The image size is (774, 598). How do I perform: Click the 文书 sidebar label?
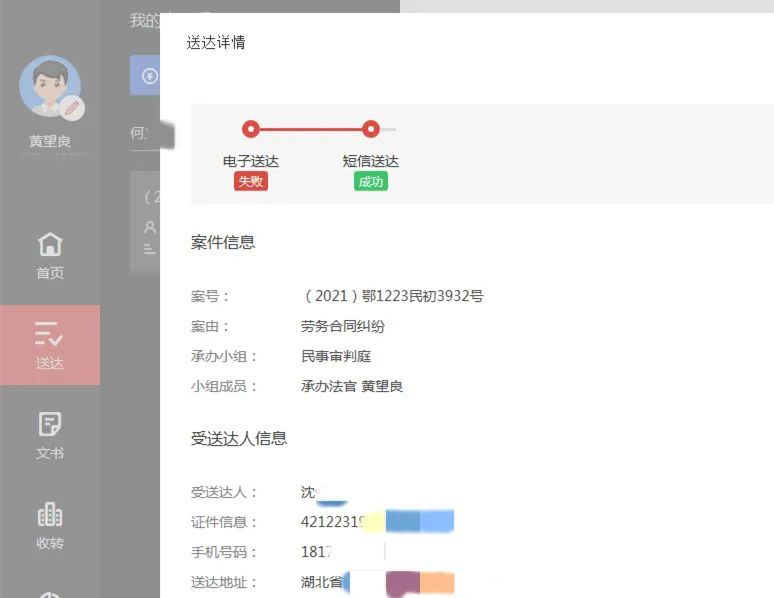coord(50,453)
